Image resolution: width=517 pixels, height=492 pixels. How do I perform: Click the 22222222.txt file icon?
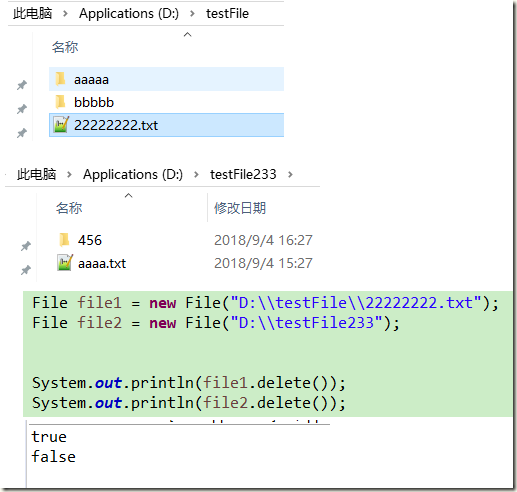pyautogui.click(x=61, y=125)
